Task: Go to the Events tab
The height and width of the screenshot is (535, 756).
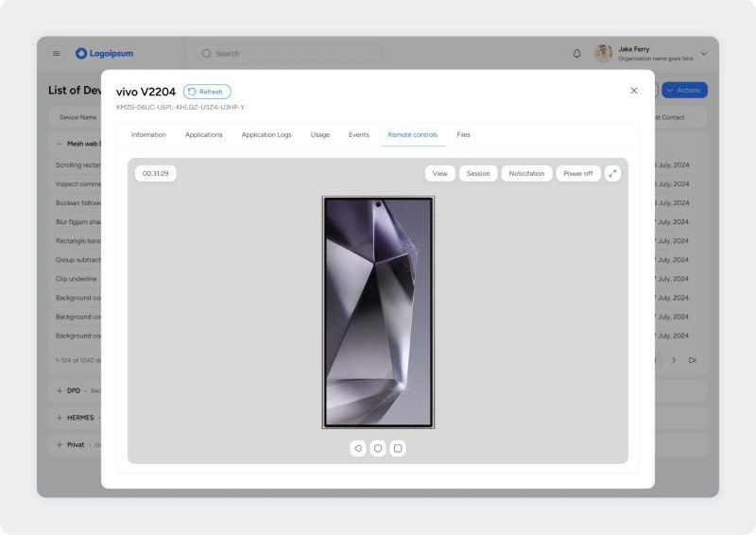Action: 359,134
